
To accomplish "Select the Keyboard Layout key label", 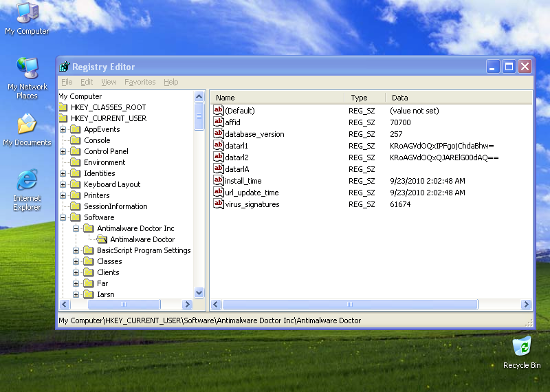I will (x=112, y=184).
